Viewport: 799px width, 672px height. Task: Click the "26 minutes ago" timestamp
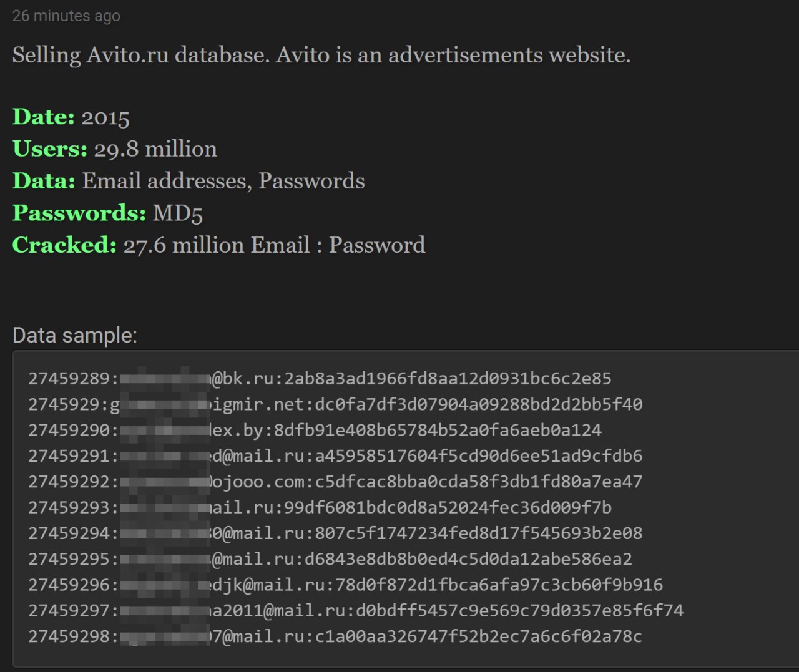click(66, 16)
